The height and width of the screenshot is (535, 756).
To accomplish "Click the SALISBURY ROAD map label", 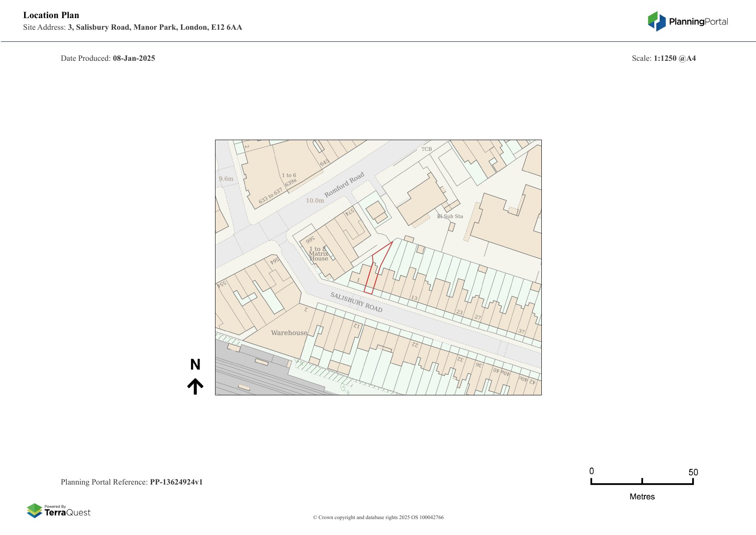I will click(356, 302).
